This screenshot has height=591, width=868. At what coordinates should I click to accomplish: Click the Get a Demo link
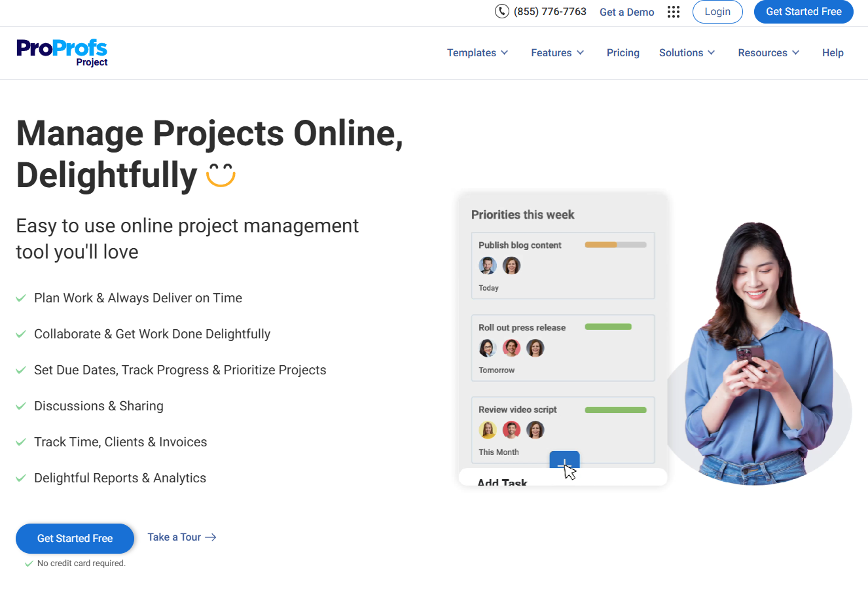click(626, 12)
